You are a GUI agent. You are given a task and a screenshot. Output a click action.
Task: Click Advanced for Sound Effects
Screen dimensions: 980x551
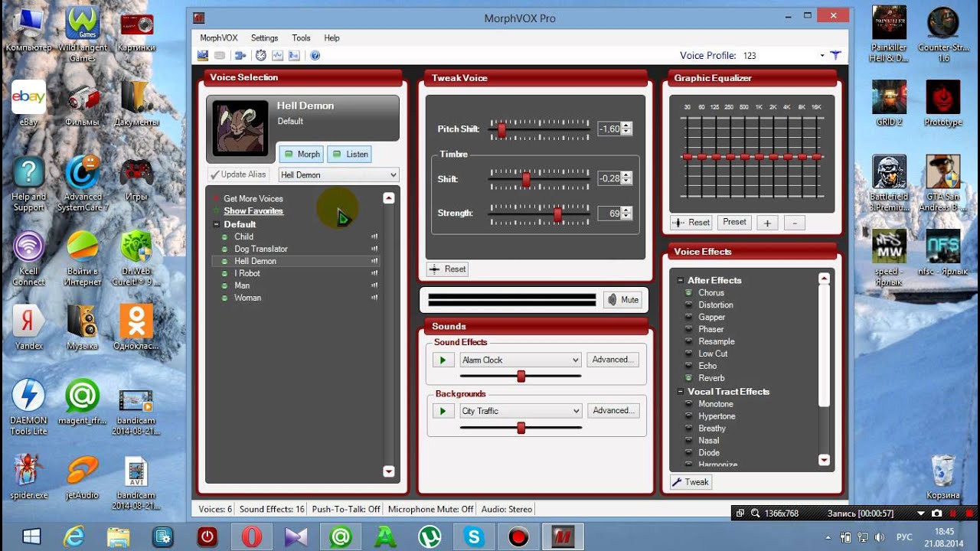pyautogui.click(x=612, y=360)
